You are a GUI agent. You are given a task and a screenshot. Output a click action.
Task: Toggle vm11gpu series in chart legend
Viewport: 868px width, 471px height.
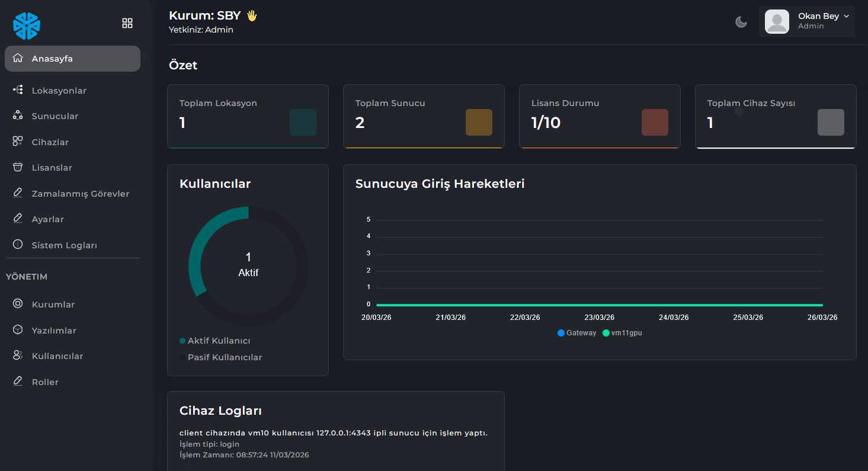pos(622,333)
